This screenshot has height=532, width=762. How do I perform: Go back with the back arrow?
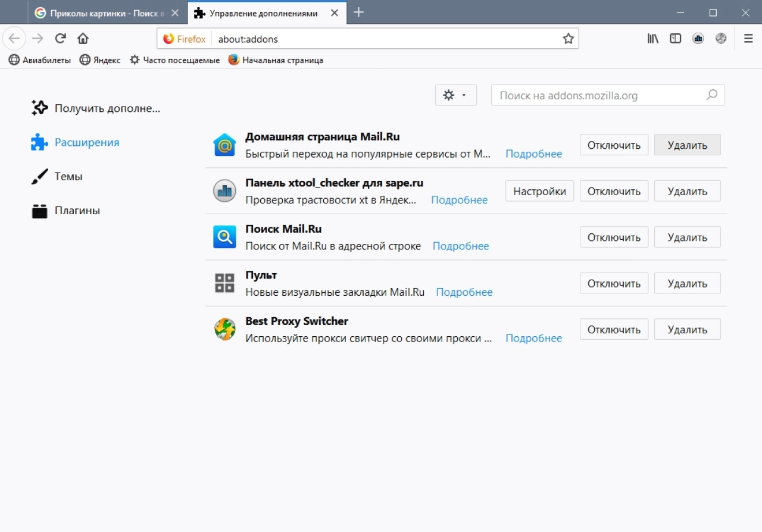(x=14, y=39)
